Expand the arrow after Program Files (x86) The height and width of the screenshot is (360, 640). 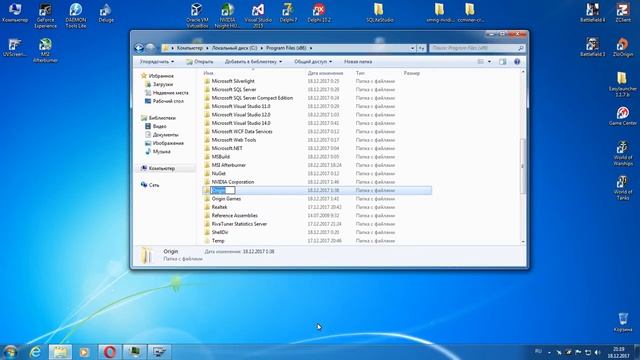(x=311, y=48)
